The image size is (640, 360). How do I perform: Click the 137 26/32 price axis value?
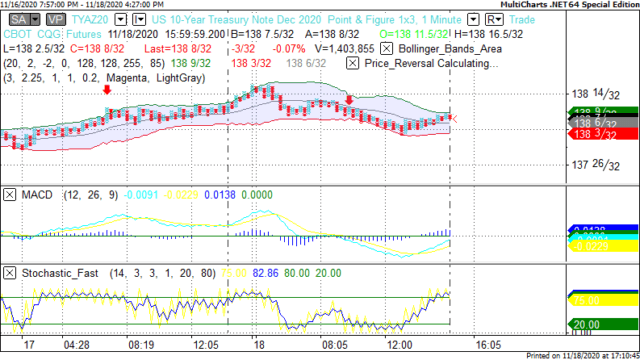tap(596, 165)
